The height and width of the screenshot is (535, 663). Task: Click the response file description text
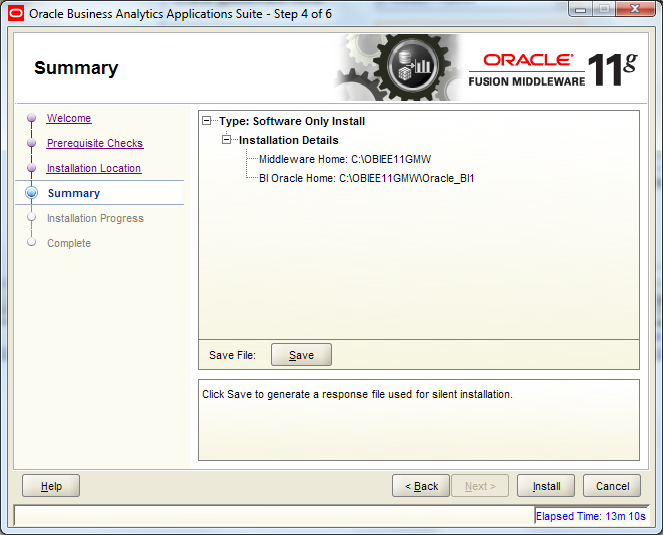point(357,394)
